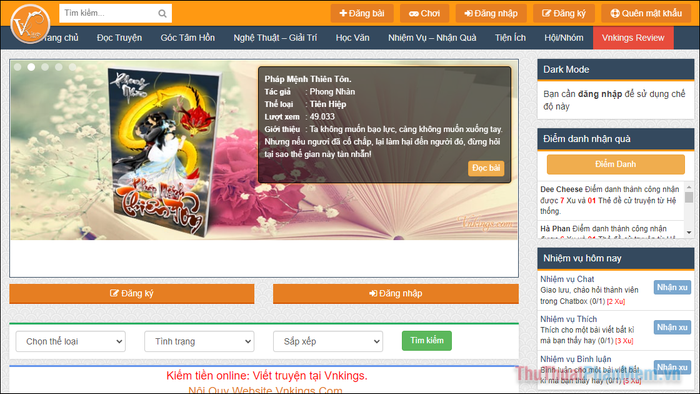The height and width of the screenshot is (394, 700).
Task: Click the Điểm Danh button
Action: (x=616, y=164)
